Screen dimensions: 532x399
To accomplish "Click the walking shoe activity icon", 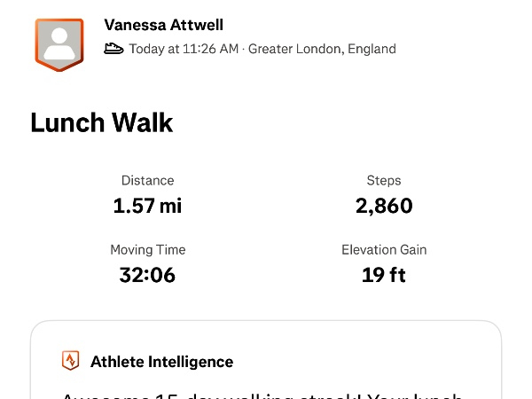I will pos(113,49).
